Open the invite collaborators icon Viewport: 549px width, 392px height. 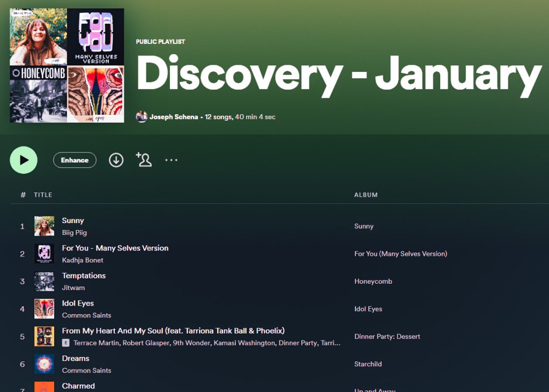144,160
